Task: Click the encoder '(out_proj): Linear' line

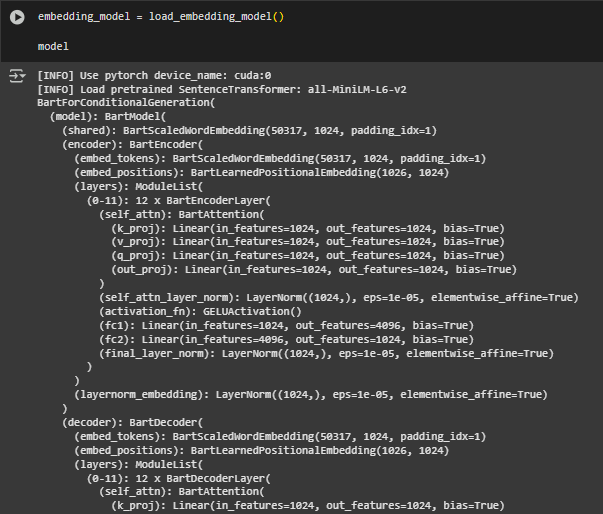Action: 314,269
